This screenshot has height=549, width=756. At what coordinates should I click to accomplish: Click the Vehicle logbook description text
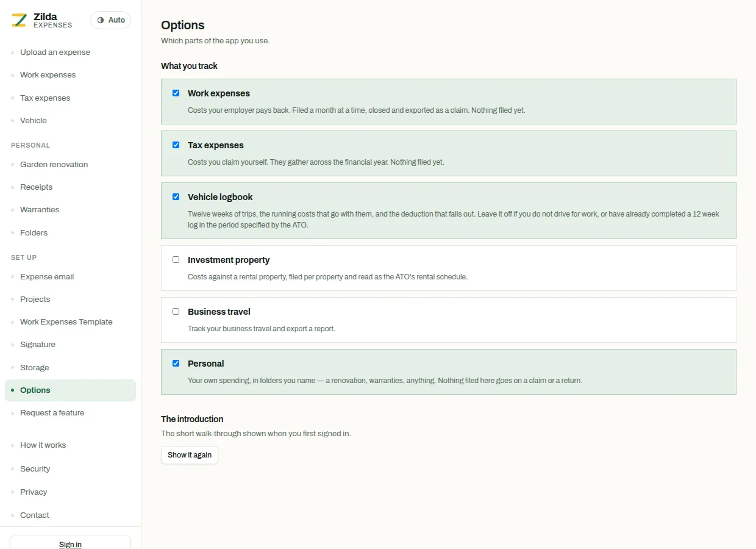[454, 220]
